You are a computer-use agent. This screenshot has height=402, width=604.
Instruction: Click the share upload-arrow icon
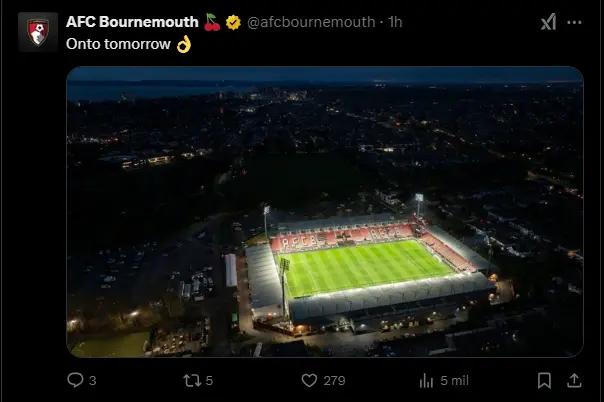click(x=575, y=380)
